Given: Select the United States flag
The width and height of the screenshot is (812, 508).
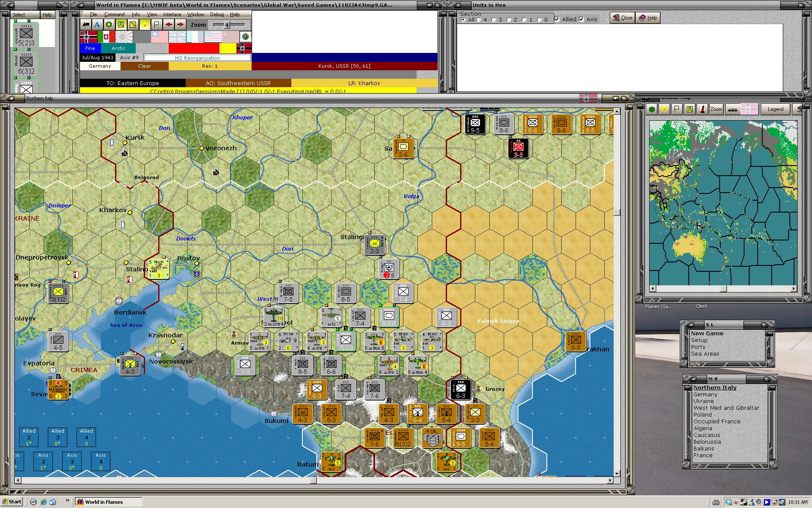Looking at the screenshot, I should [213, 37].
